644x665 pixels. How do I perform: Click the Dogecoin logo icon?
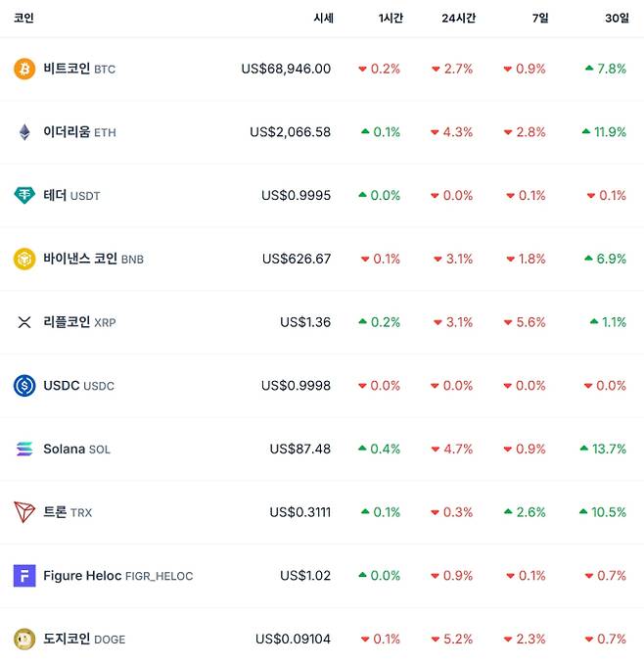pos(24,640)
